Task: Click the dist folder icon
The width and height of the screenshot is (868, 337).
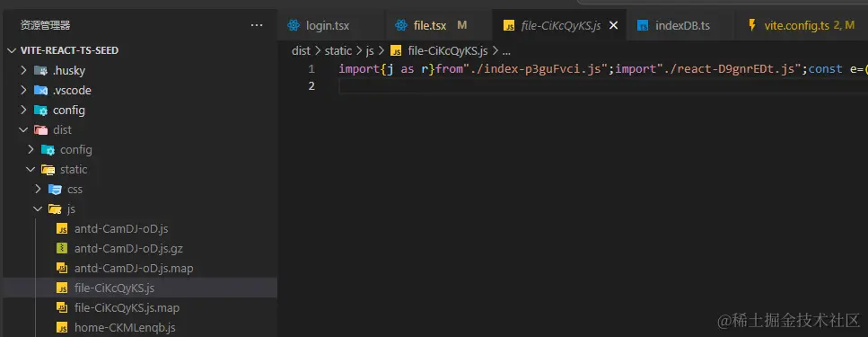Action: tap(40, 129)
